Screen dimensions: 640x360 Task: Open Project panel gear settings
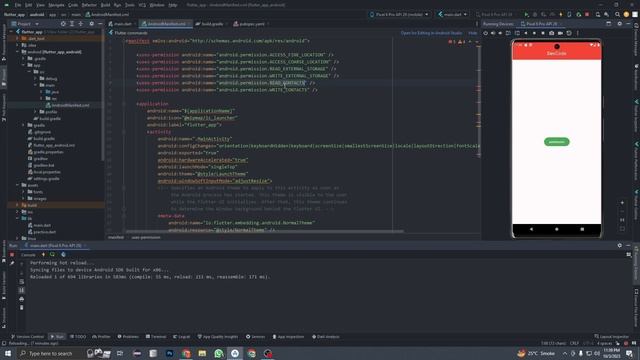91,24
